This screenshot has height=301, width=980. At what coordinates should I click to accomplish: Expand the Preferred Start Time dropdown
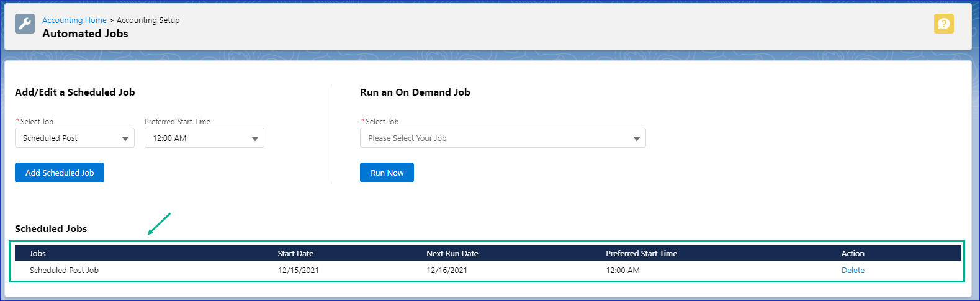(x=204, y=138)
